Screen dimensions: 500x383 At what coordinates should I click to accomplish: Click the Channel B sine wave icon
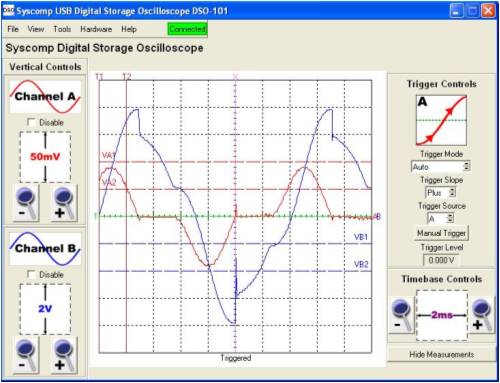pyautogui.click(x=45, y=249)
